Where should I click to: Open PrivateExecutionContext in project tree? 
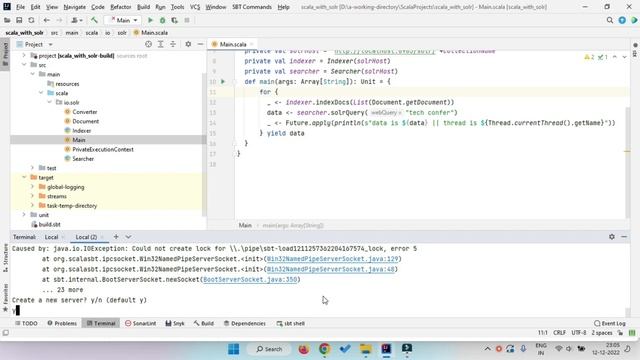tap(103, 149)
